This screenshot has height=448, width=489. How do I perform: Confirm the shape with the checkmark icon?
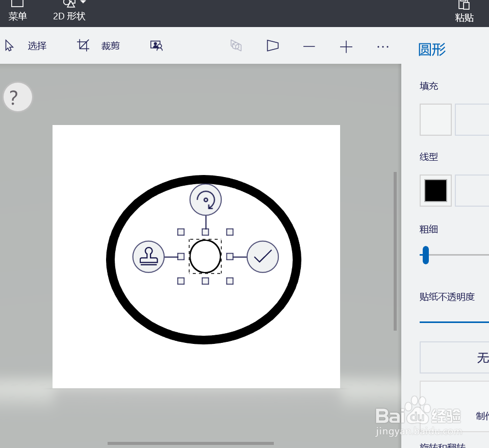(x=262, y=257)
